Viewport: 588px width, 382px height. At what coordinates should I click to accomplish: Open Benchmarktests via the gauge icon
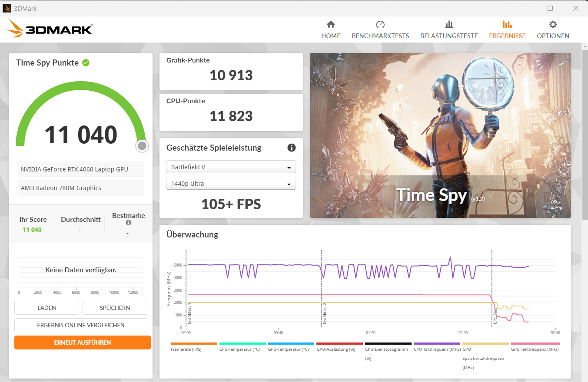(380, 24)
